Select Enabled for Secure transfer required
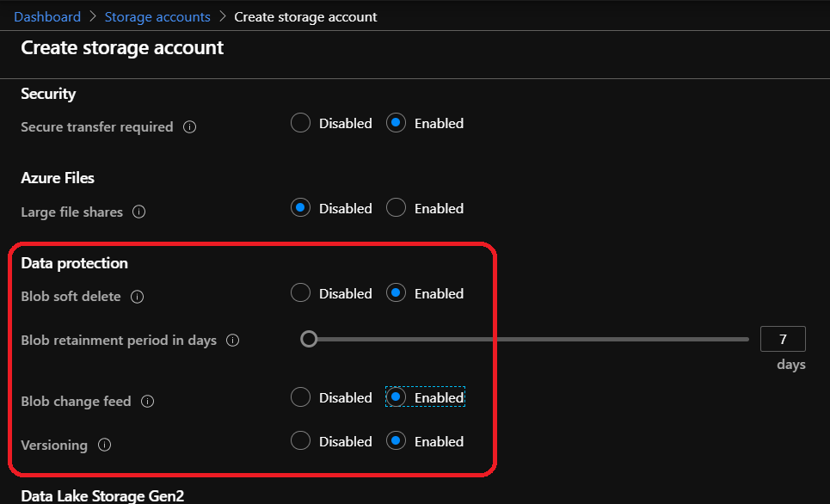The width and height of the screenshot is (830, 504). pyautogui.click(x=396, y=123)
